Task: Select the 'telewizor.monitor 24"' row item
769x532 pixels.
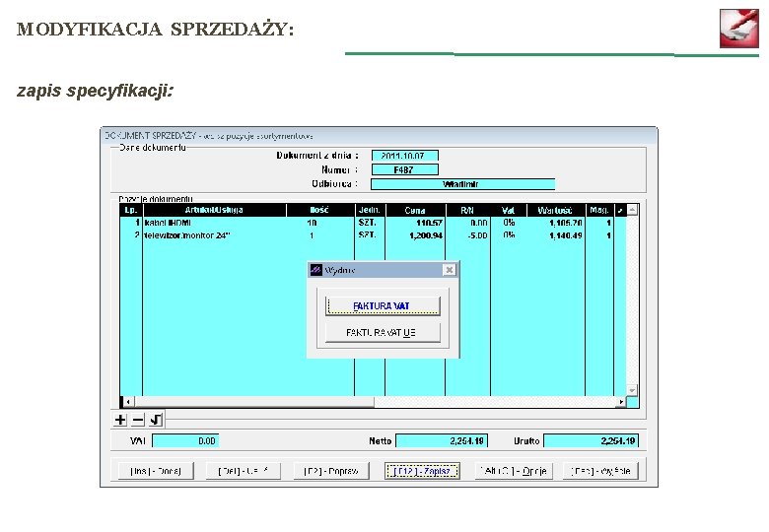Action: pos(187,235)
